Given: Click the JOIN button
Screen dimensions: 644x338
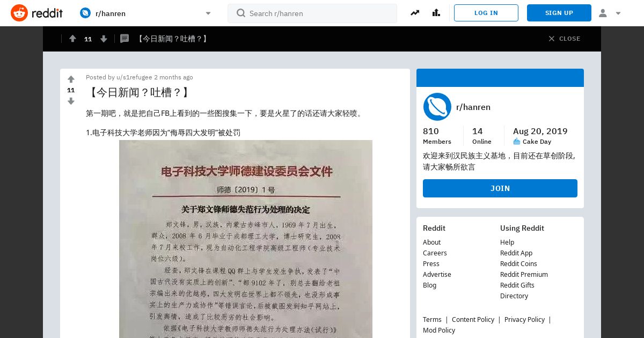Looking at the screenshot, I should [x=500, y=188].
